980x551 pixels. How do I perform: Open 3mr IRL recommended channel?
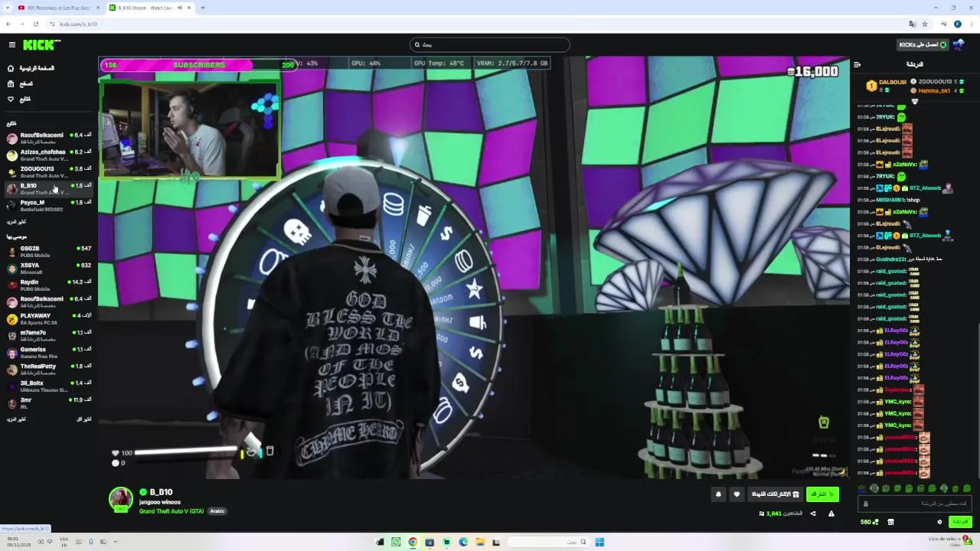[x=49, y=403]
